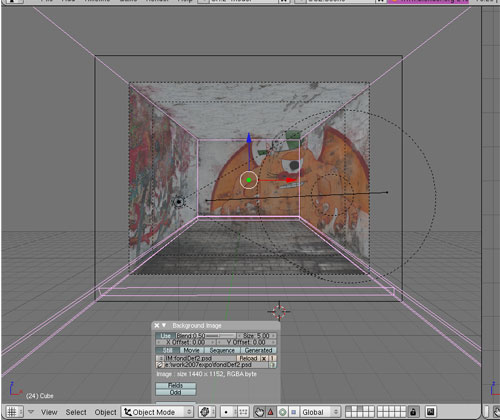
Task: Close the Background Image panel with X
Action: coord(157,326)
